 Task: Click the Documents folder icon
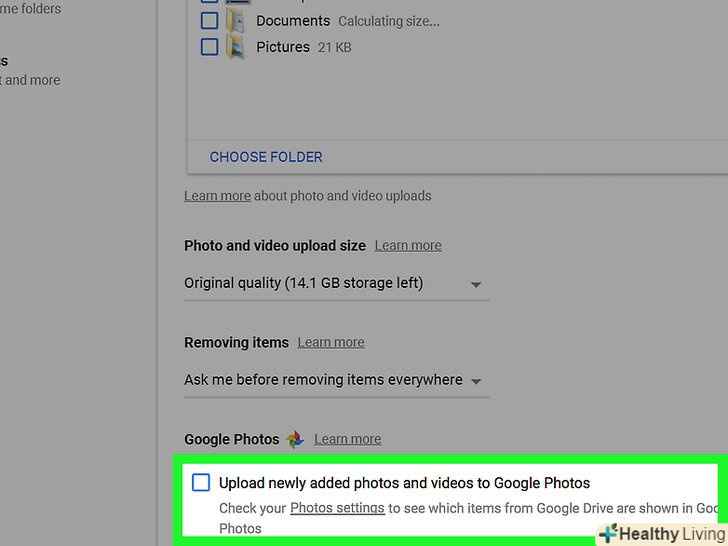click(236, 21)
